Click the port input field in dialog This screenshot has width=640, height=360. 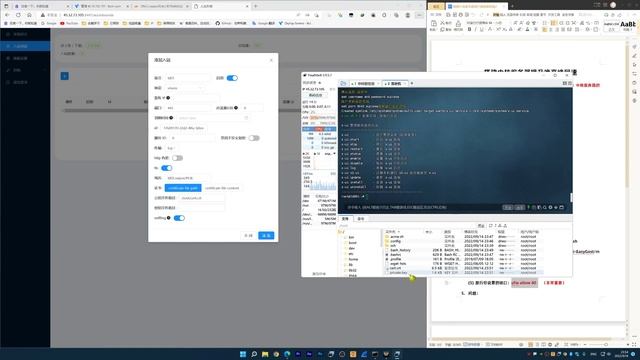(188, 108)
